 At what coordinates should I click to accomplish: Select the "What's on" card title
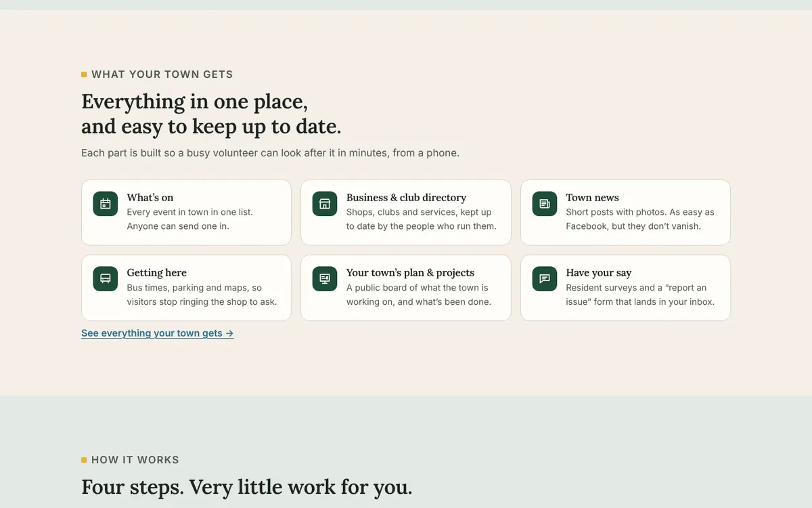pyautogui.click(x=150, y=198)
